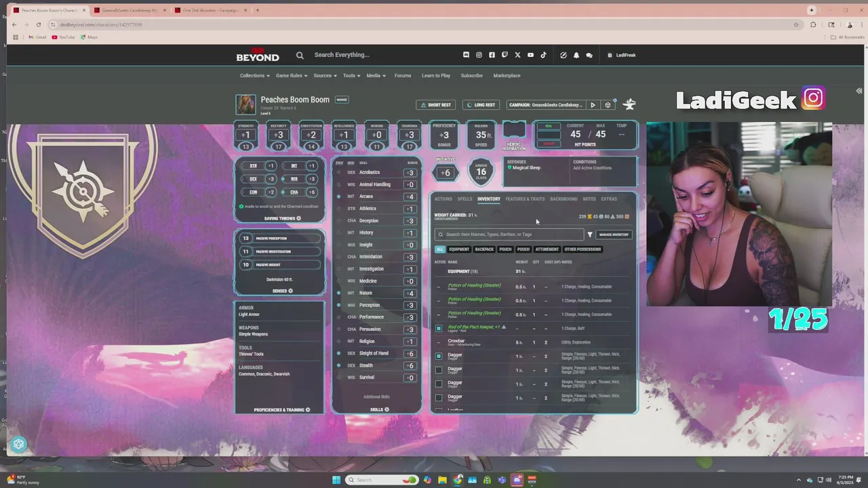Switch to the Background tab

click(564, 199)
